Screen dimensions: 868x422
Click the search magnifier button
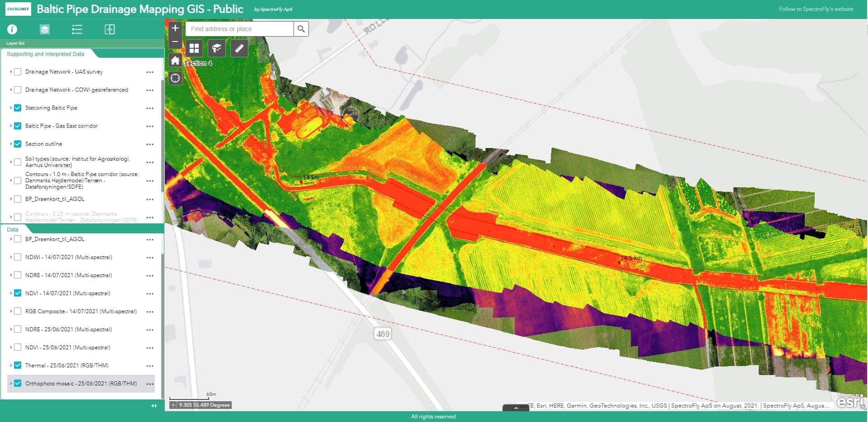301,29
